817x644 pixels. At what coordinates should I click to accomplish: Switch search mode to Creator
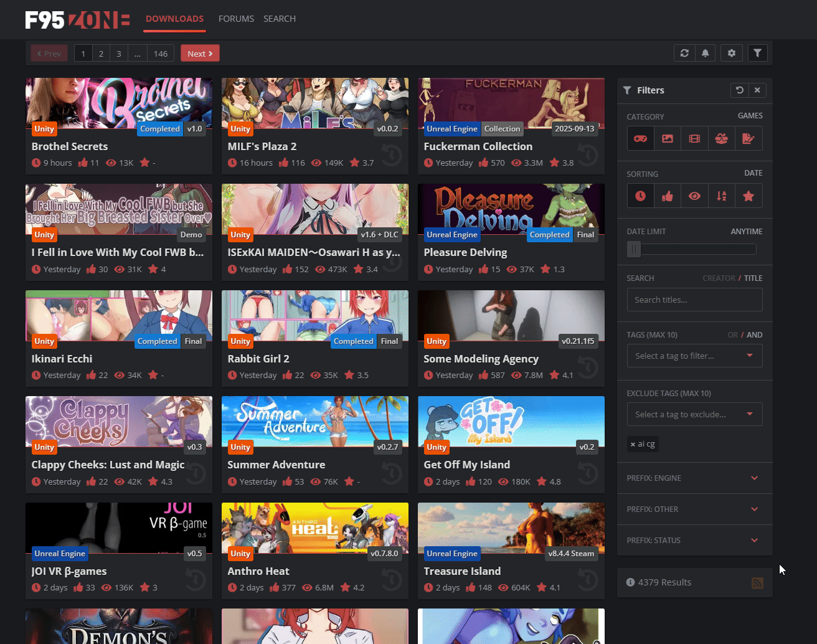click(x=719, y=278)
